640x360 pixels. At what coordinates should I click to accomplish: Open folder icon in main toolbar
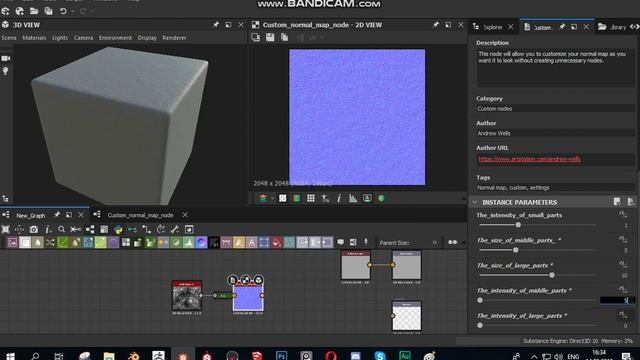34,11
